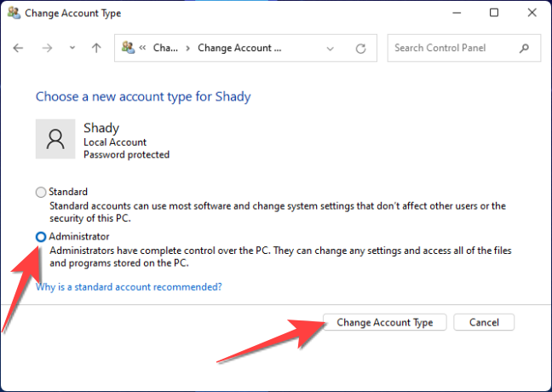Image resolution: width=552 pixels, height=392 pixels.
Task: Cancel the account type change
Action: (x=484, y=322)
